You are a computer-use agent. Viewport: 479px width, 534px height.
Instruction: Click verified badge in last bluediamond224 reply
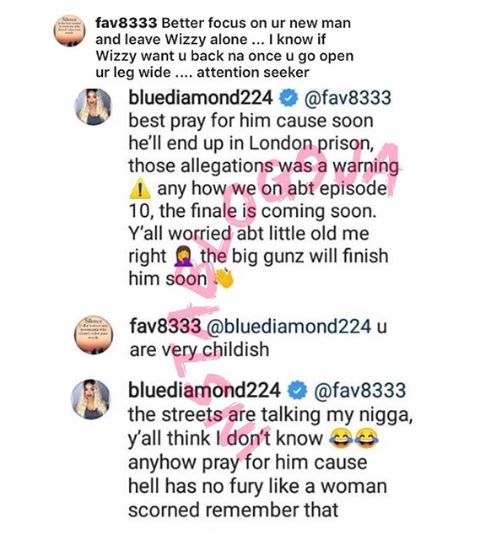[x=298, y=391]
